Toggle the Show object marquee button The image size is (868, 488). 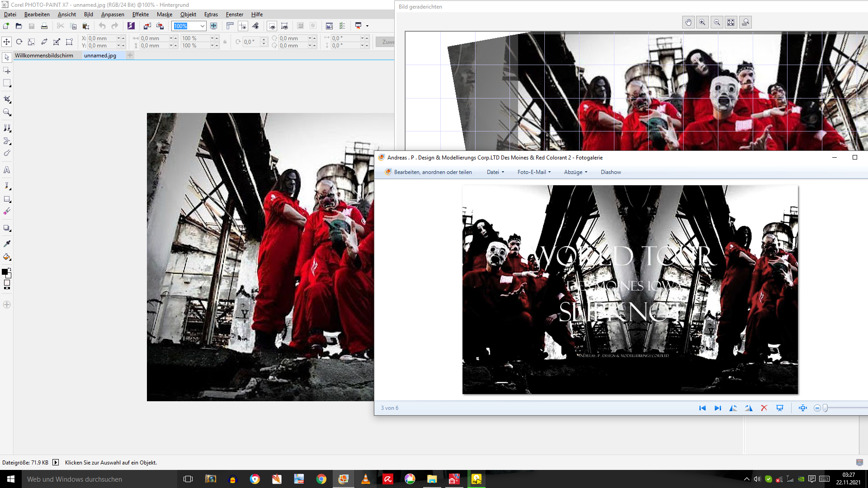point(284,26)
